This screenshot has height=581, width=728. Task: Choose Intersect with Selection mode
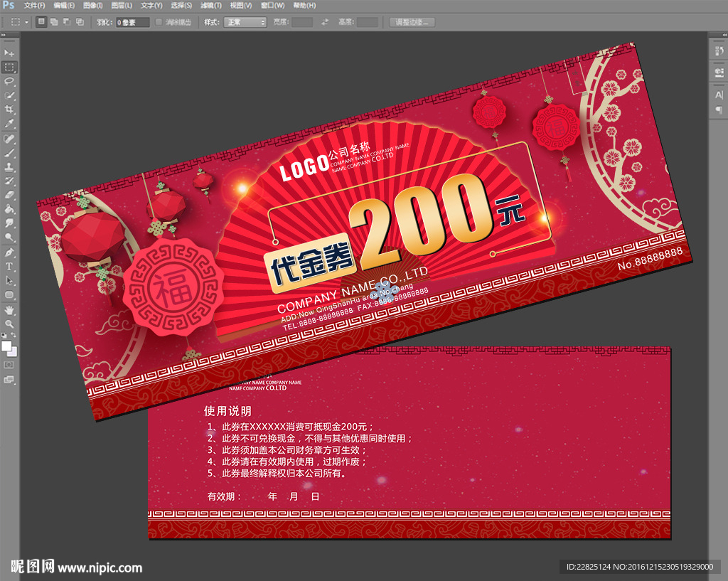coord(80,22)
